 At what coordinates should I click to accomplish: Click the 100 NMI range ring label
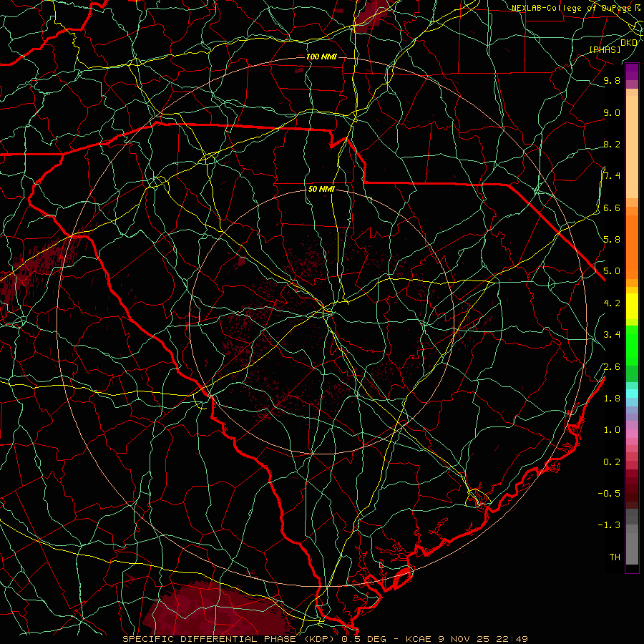click(321, 57)
